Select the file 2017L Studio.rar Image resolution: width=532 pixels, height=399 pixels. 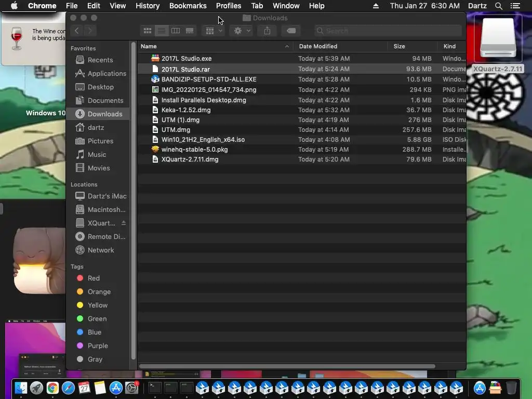[302, 69]
